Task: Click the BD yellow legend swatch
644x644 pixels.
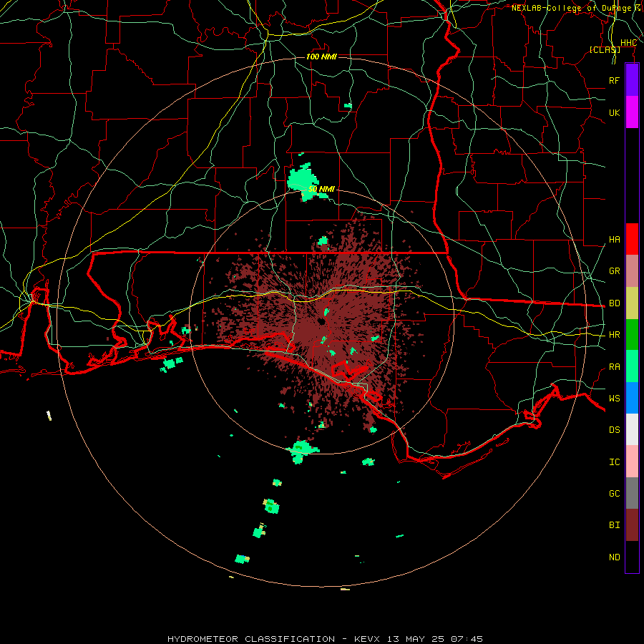Action: 632,303
